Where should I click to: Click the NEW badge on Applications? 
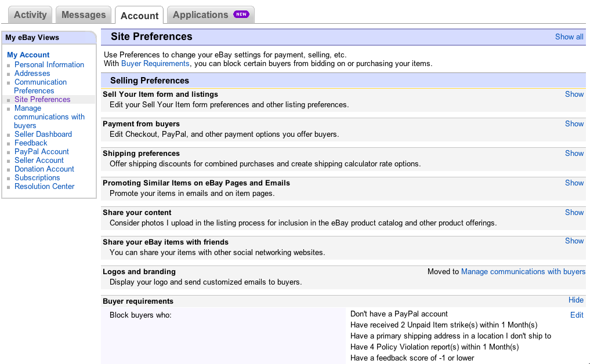(241, 14)
